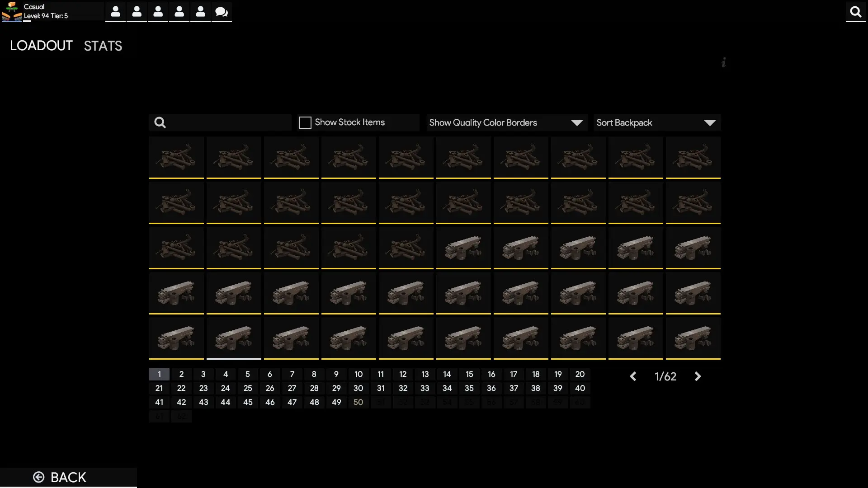Jump to backpack page 50

[358, 402]
